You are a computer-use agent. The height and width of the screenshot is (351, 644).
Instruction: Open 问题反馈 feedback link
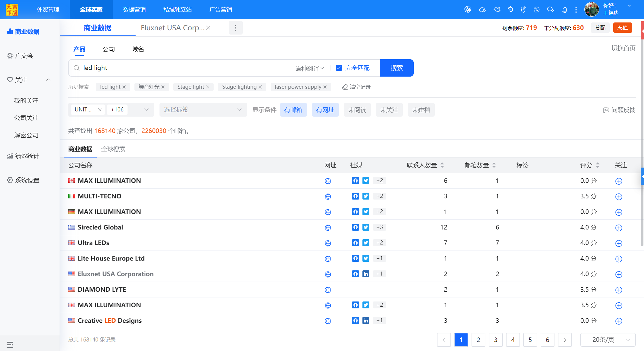[620, 110]
